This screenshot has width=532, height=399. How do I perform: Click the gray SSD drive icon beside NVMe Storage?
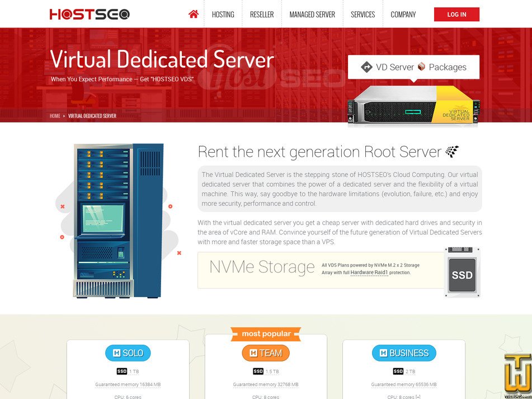(x=462, y=274)
